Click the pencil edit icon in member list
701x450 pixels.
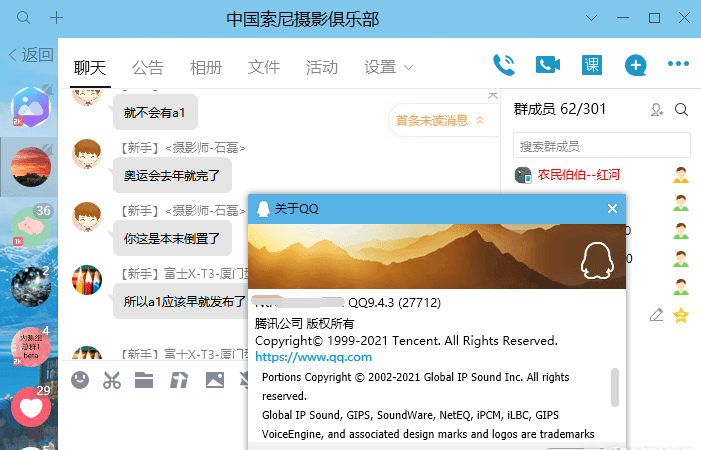click(656, 315)
